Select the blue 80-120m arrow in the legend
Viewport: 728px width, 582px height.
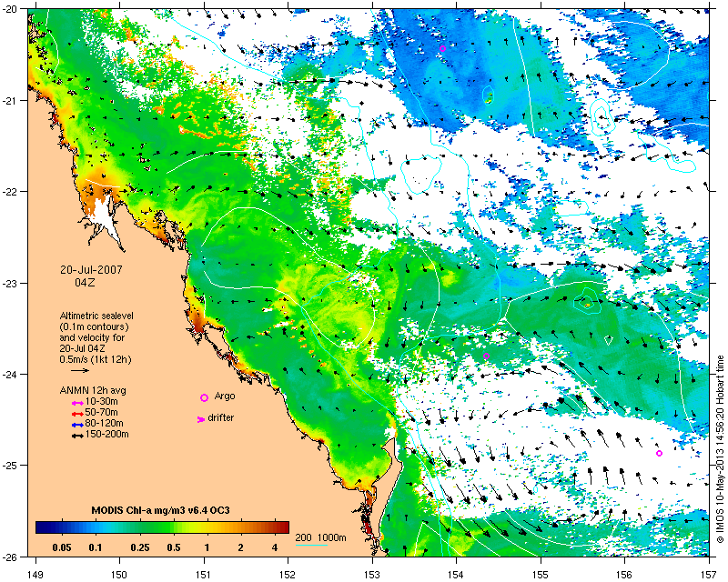[77, 425]
